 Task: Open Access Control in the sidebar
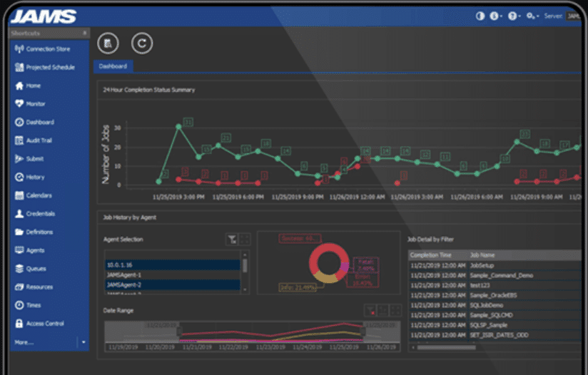(x=44, y=324)
